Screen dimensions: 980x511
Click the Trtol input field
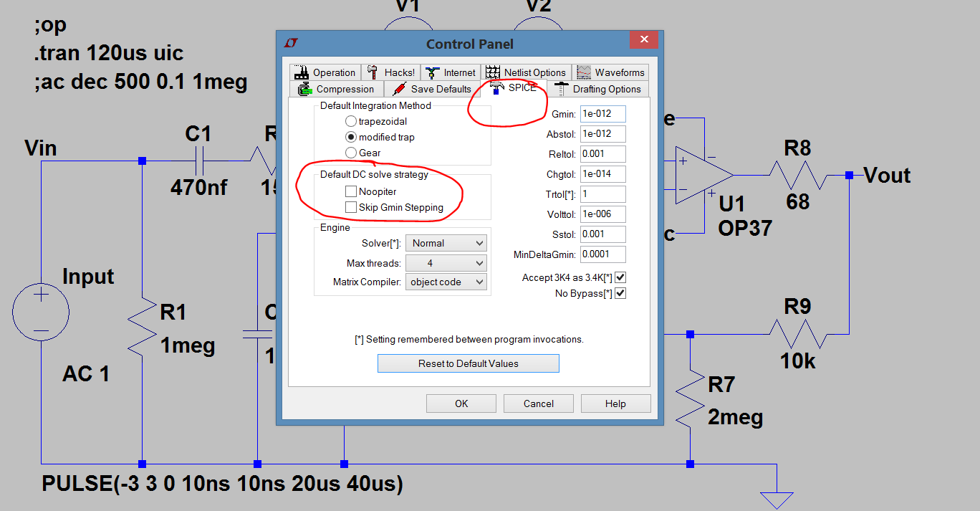[602, 194]
